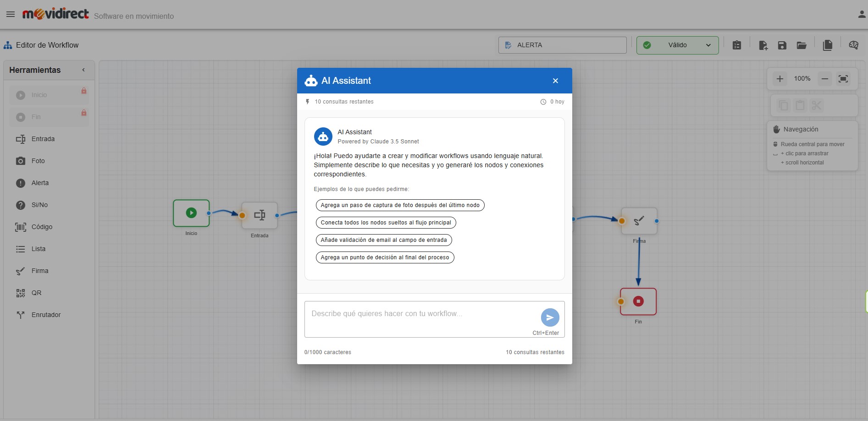Open the user account icon
868x421 pixels.
(862, 14)
